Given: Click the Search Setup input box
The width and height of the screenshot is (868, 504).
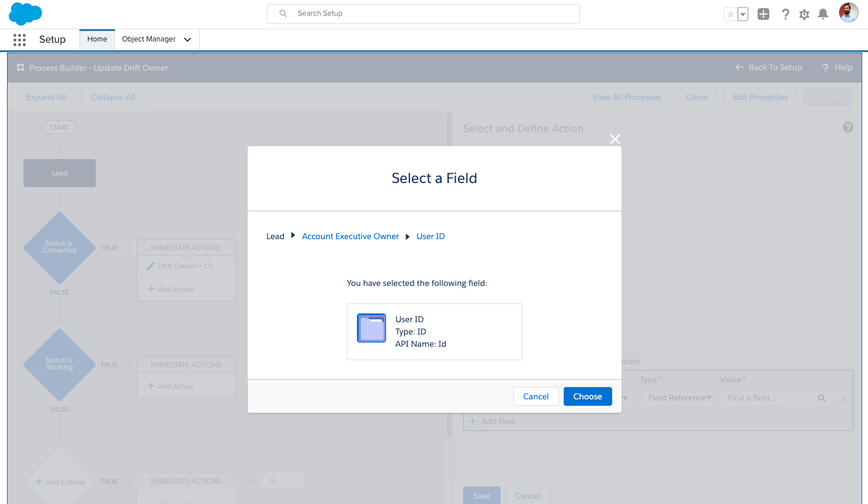Looking at the screenshot, I should tap(423, 13).
